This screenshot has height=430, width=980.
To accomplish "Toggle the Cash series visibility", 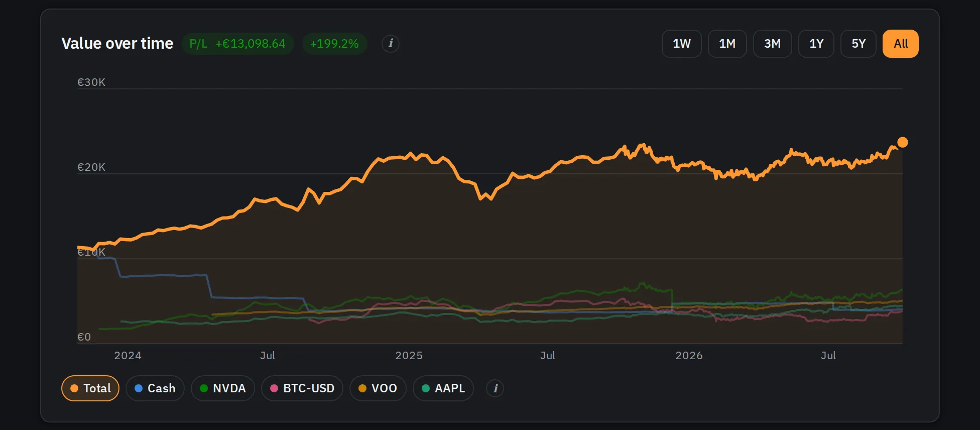I will (155, 388).
